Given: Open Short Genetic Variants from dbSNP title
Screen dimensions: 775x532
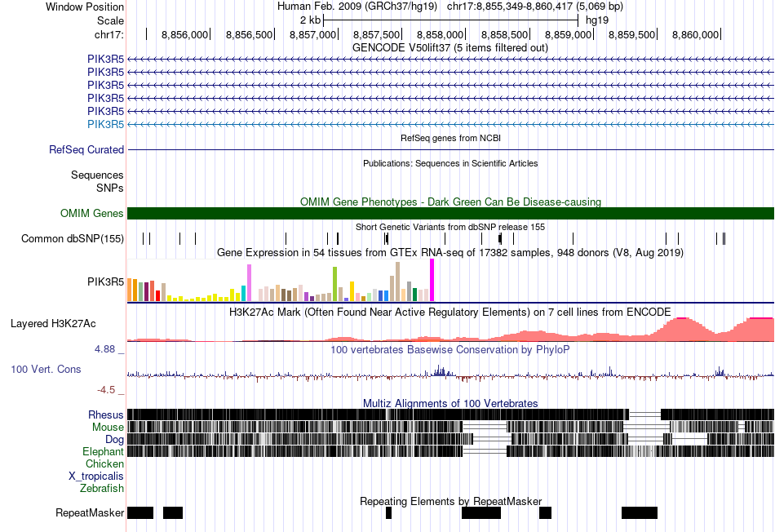Looking at the screenshot, I should point(450,227).
